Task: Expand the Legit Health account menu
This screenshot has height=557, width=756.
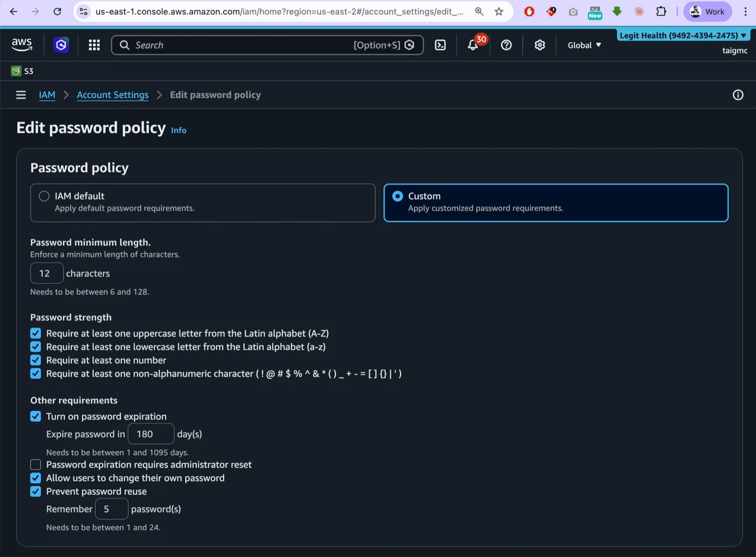Action: point(682,35)
